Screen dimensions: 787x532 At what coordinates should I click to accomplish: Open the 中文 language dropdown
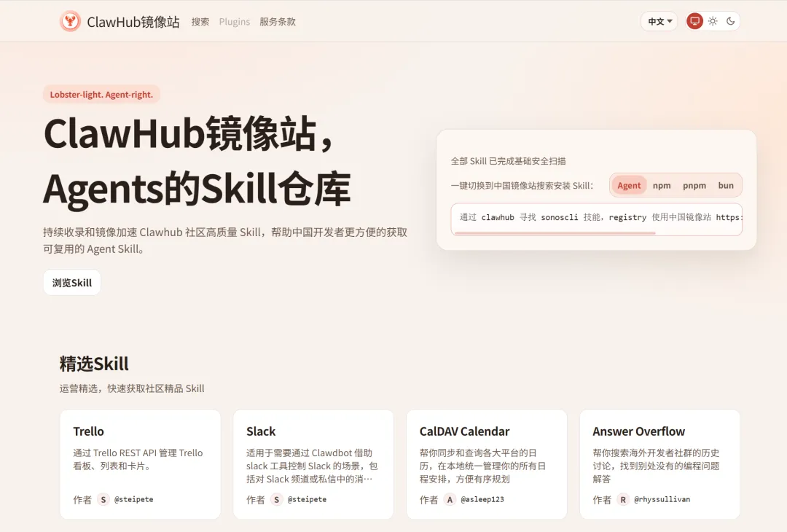pyautogui.click(x=659, y=21)
